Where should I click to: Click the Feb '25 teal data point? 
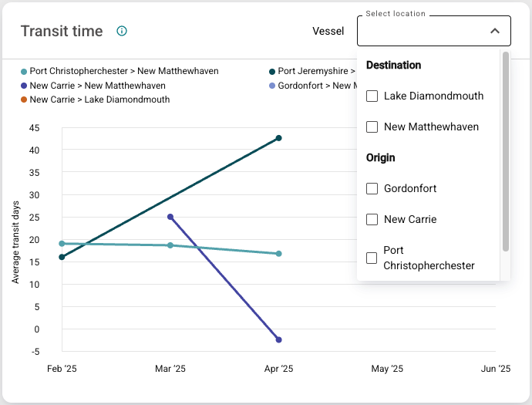(62, 244)
